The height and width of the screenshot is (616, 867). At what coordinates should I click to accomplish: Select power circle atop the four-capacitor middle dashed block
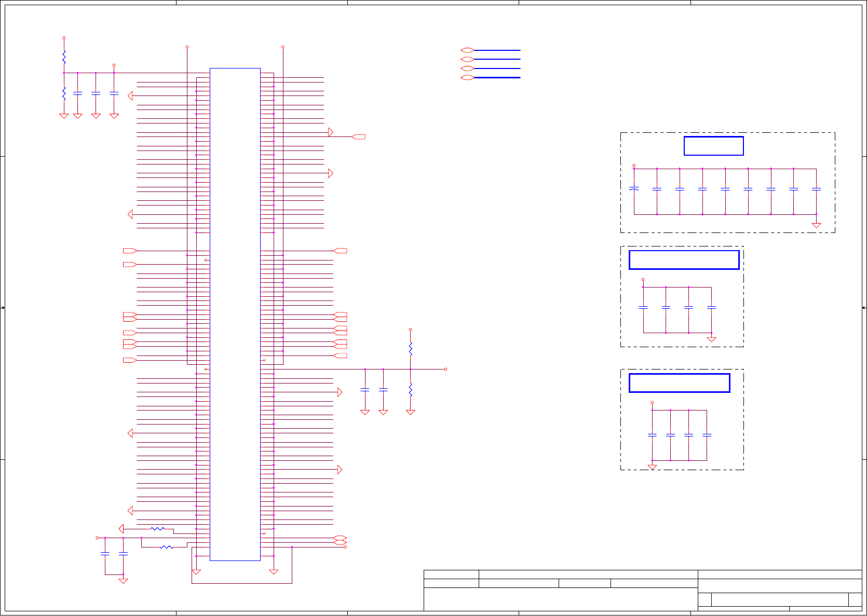643,279
